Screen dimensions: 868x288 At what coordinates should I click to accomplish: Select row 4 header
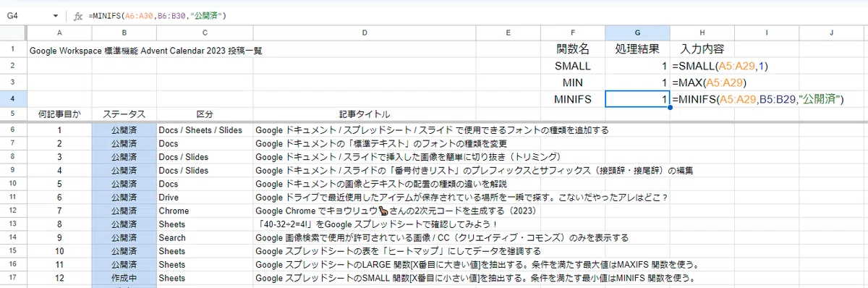[12, 98]
